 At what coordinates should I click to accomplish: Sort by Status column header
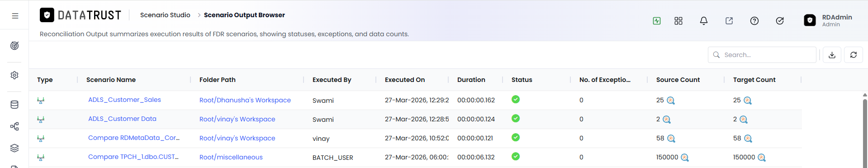[522, 80]
